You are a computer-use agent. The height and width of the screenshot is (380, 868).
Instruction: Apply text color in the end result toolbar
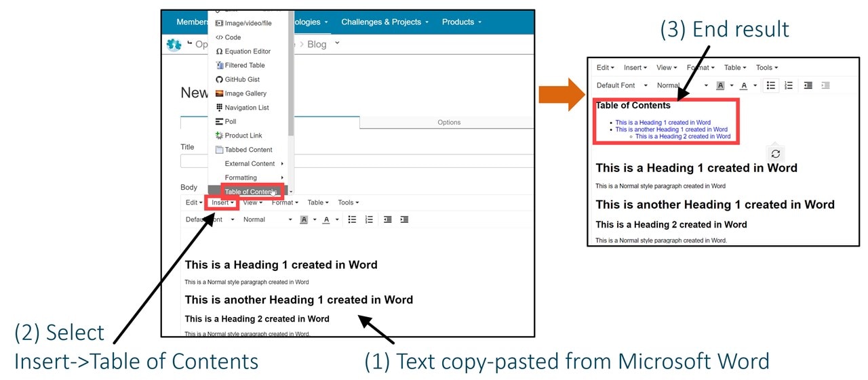coord(743,85)
